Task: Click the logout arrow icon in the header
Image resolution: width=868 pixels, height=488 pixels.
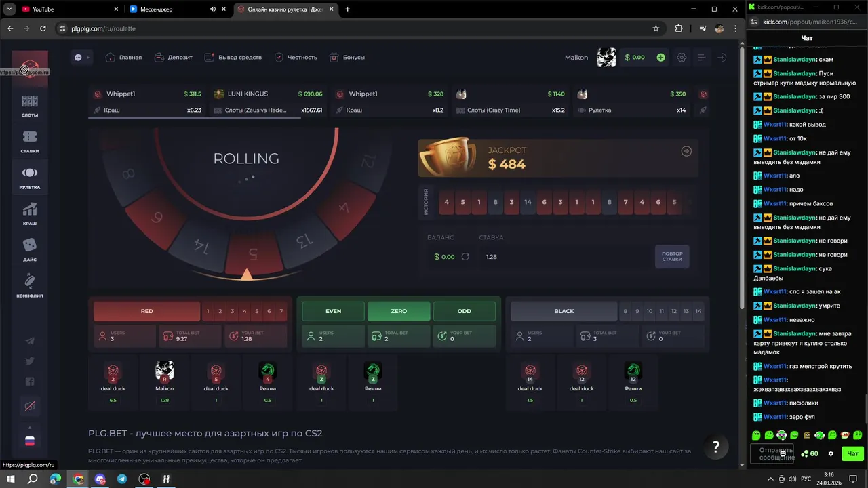Action: tap(722, 58)
